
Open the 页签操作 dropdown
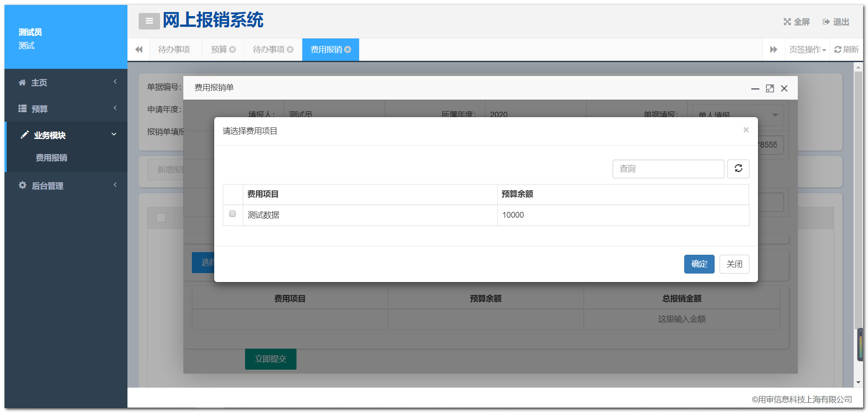click(x=807, y=50)
